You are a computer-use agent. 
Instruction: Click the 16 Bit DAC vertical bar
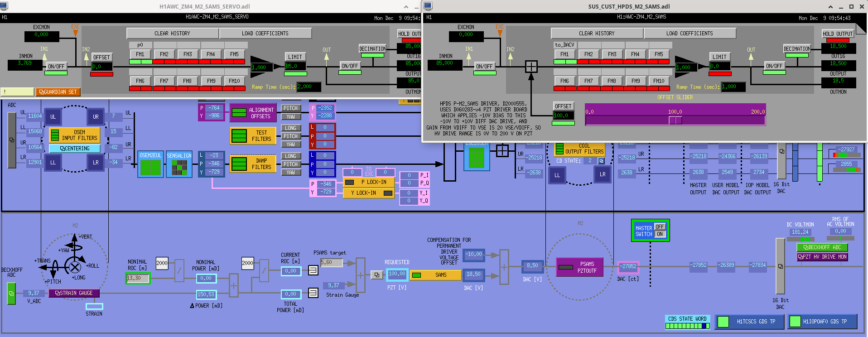[x=780, y=266]
